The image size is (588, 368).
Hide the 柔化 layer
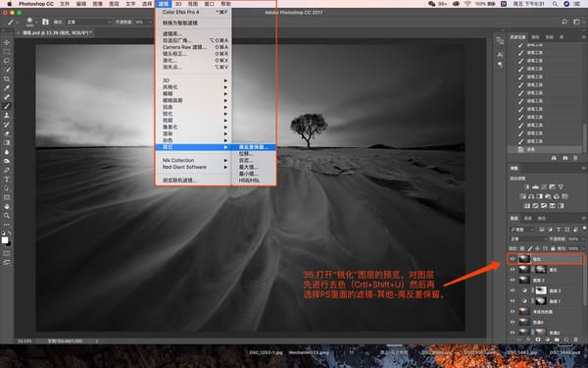pos(513,269)
